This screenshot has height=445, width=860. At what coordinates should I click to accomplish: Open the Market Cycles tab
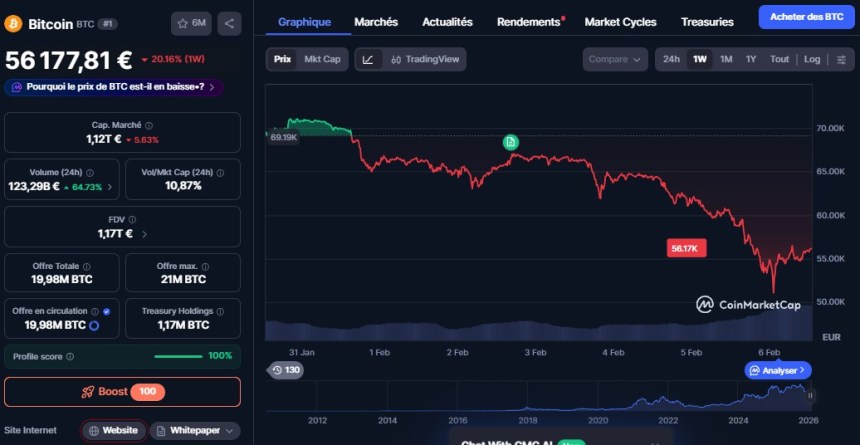click(x=620, y=22)
